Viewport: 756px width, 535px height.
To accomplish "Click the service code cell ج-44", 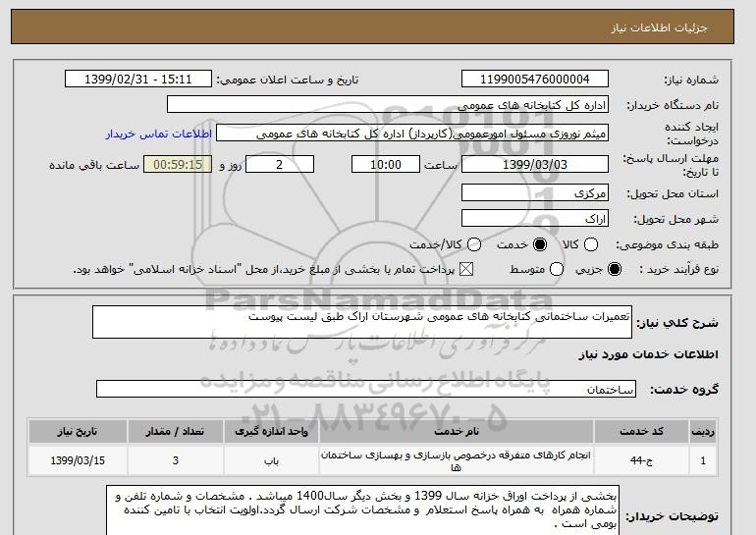I will [641, 460].
